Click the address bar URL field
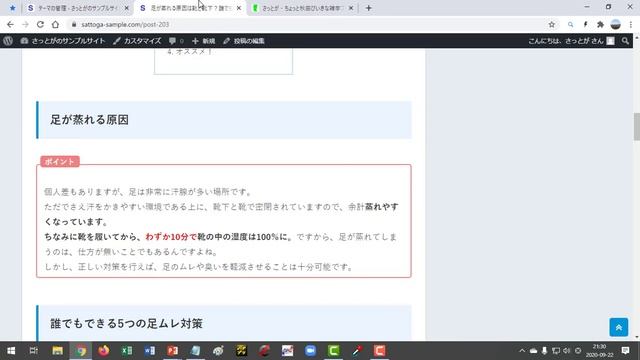The height and width of the screenshot is (360, 640). click(x=306, y=24)
